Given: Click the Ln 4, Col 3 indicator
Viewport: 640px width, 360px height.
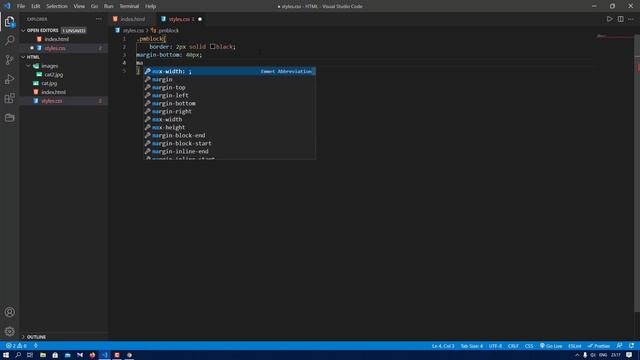Looking at the screenshot, I should pos(443,346).
